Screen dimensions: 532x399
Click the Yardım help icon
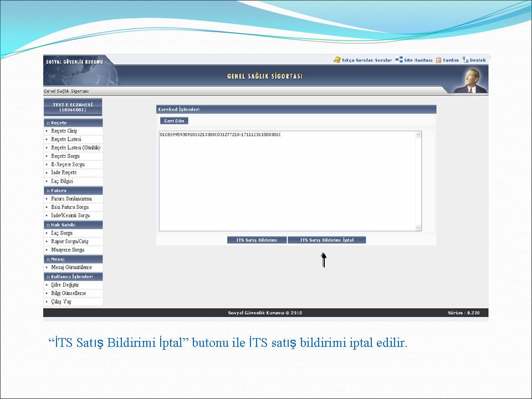coord(438,60)
